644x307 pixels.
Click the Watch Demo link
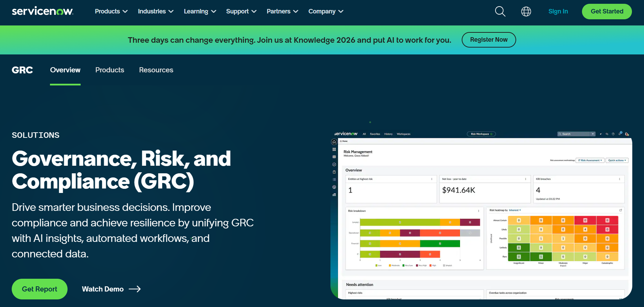(111, 289)
